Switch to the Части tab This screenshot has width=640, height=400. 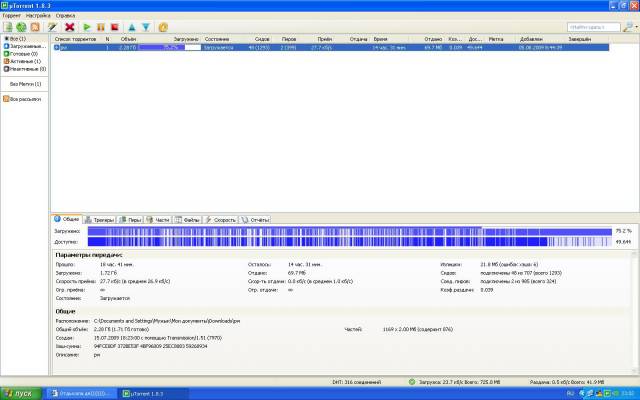click(x=158, y=220)
